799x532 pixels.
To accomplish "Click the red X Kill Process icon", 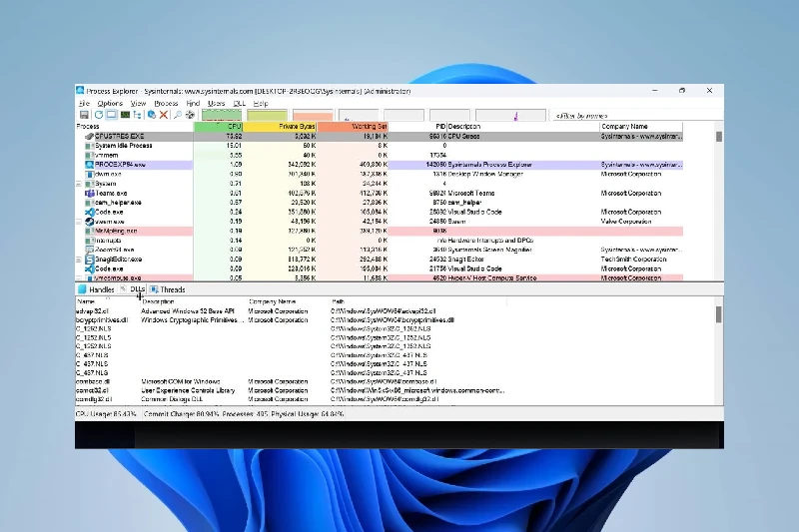I will tap(164, 115).
